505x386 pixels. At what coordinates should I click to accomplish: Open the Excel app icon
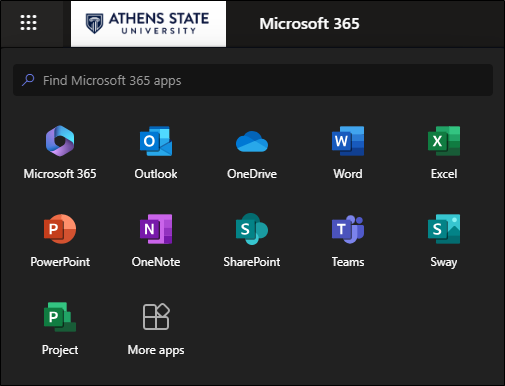pos(444,141)
